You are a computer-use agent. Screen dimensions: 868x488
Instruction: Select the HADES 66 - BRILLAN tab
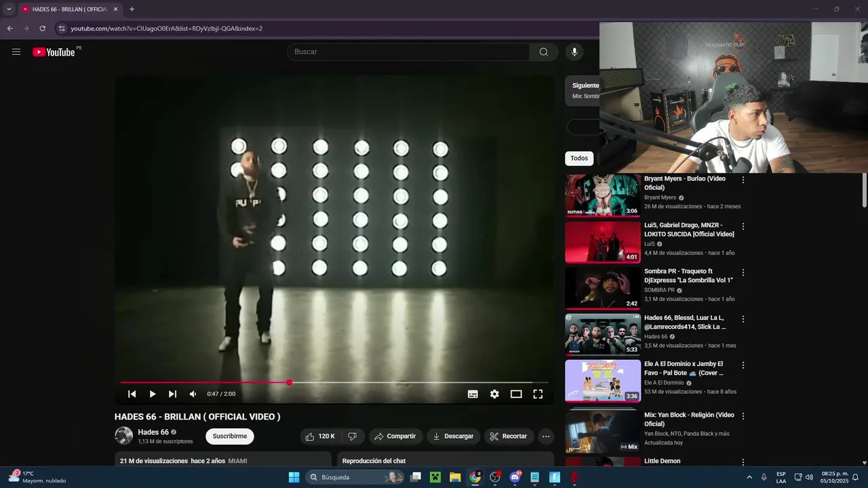pyautogui.click(x=70, y=9)
